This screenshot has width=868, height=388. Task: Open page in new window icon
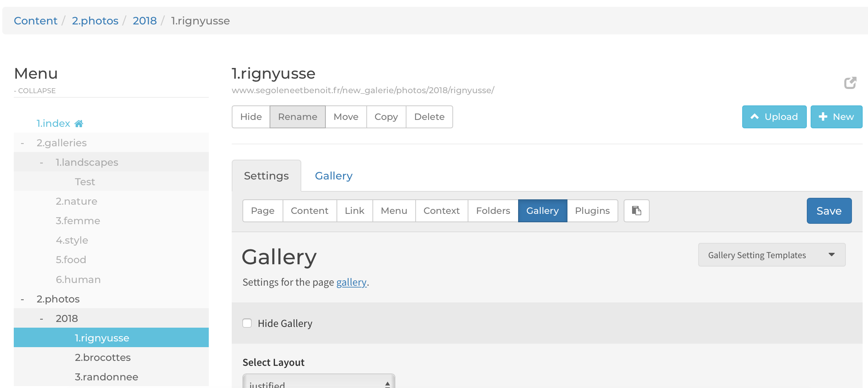[850, 82]
